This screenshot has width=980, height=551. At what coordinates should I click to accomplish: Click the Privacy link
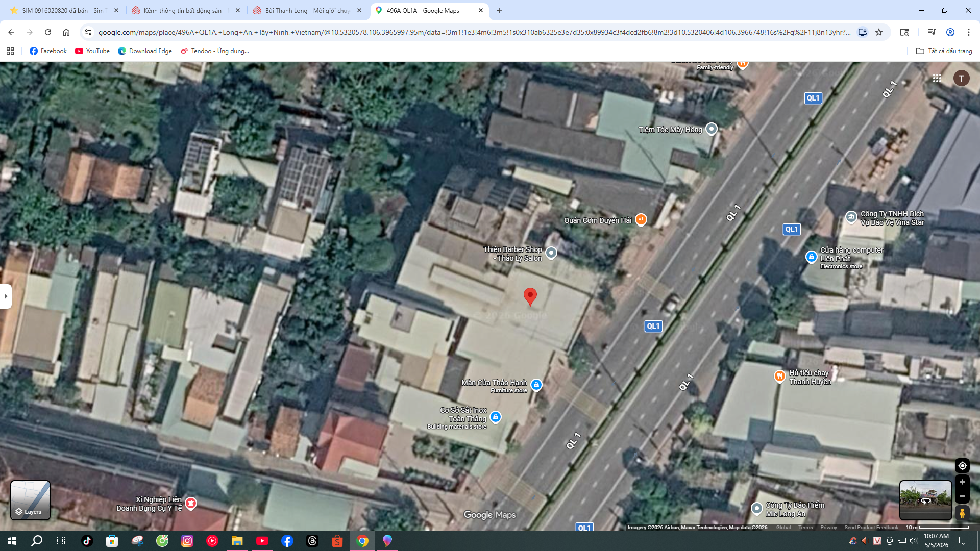coord(828,528)
